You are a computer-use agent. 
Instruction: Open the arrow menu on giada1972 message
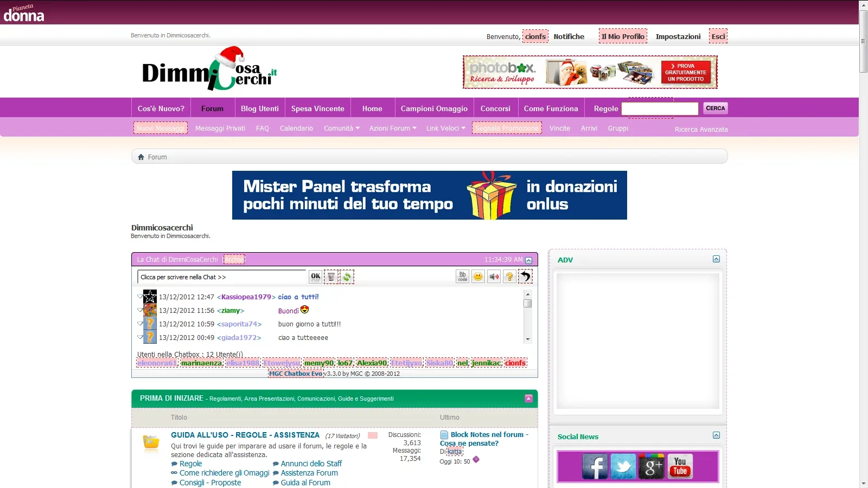[140, 336]
